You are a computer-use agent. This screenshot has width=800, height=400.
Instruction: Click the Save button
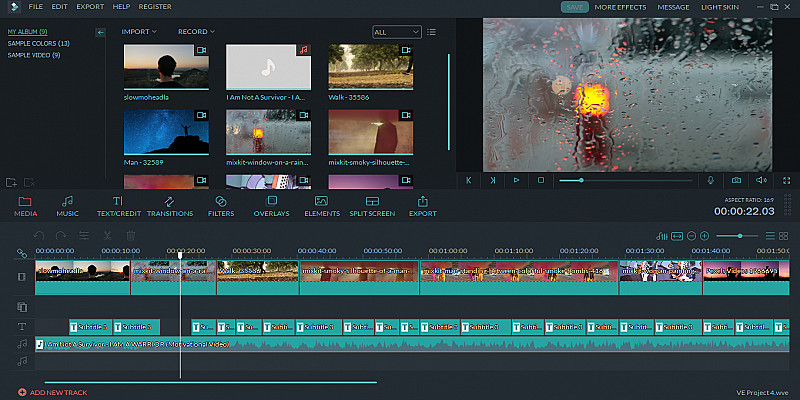[574, 7]
